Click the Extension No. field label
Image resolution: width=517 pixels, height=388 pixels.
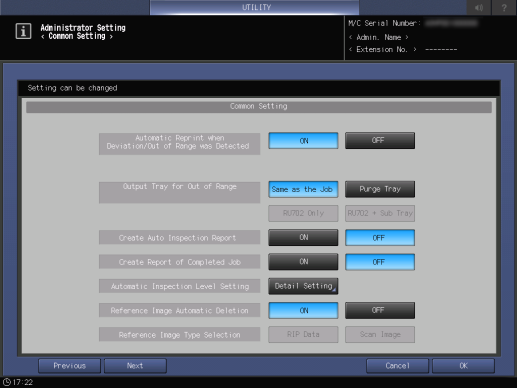(x=382, y=50)
